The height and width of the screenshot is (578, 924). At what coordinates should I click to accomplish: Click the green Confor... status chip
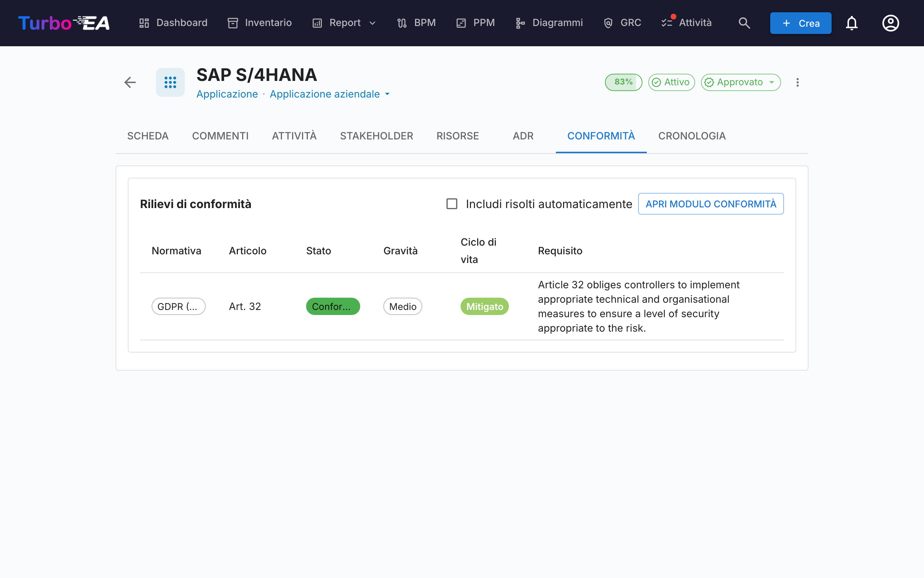[332, 306]
